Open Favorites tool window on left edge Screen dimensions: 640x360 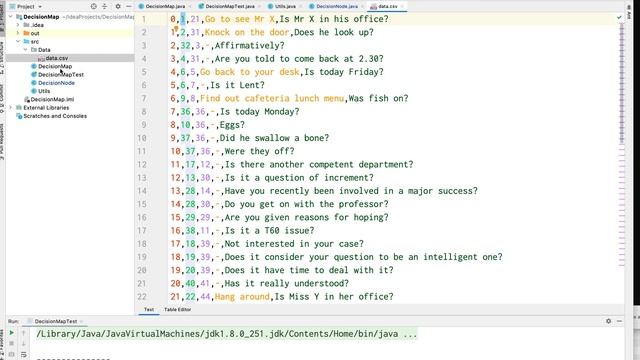pyautogui.click(x=2, y=343)
